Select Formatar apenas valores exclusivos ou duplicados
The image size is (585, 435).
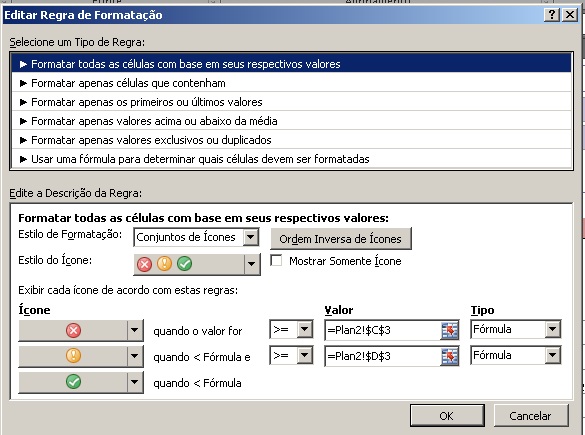(292, 140)
